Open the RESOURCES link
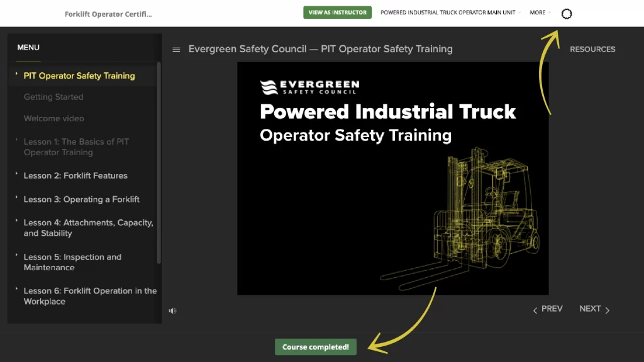This screenshot has height=362, width=644. pyautogui.click(x=592, y=49)
